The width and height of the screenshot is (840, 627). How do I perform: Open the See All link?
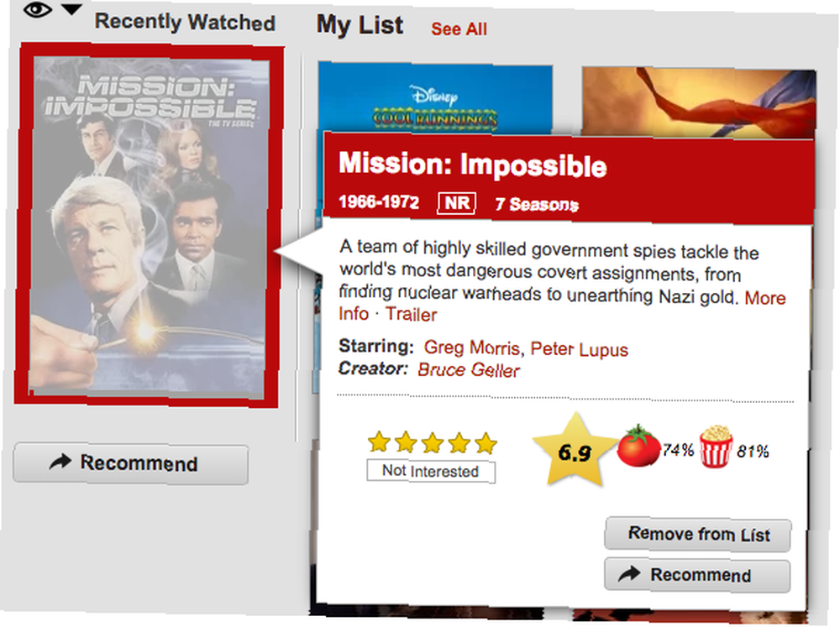pyautogui.click(x=459, y=29)
